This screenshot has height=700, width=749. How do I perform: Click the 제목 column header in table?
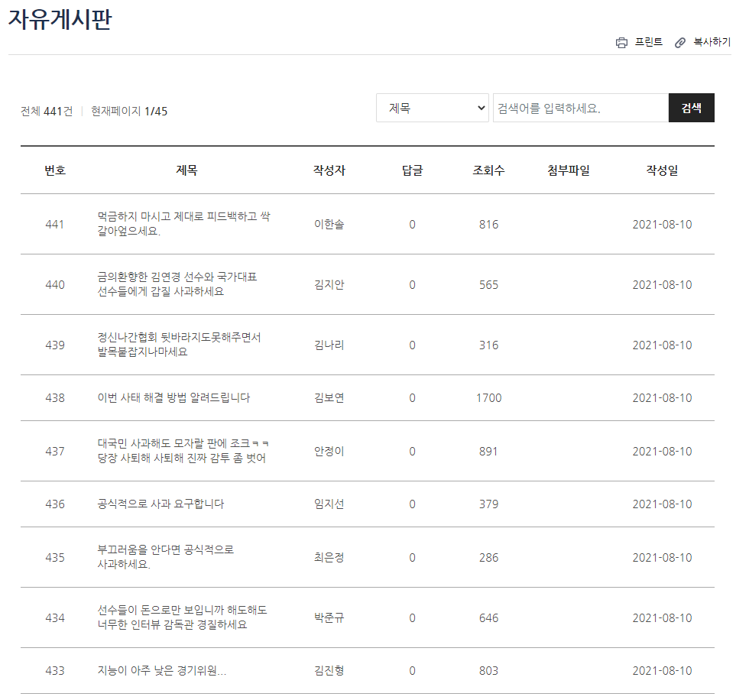(186, 170)
